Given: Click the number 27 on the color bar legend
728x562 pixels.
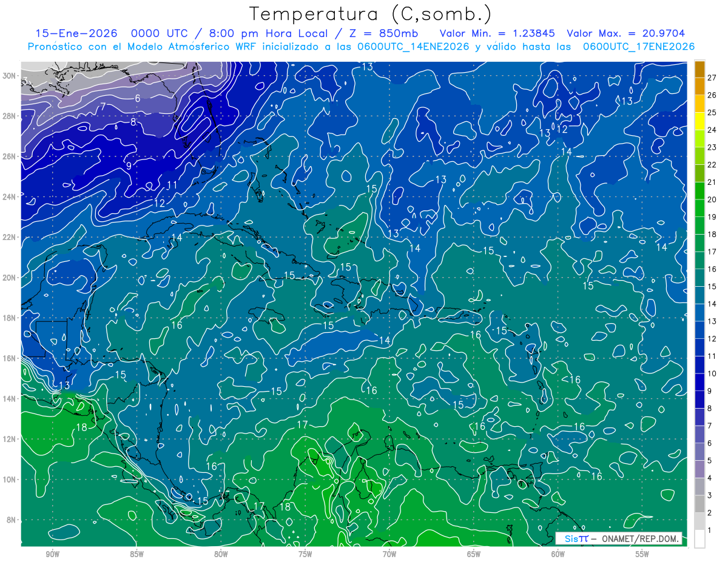Looking at the screenshot, I should click(x=712, y=77).
